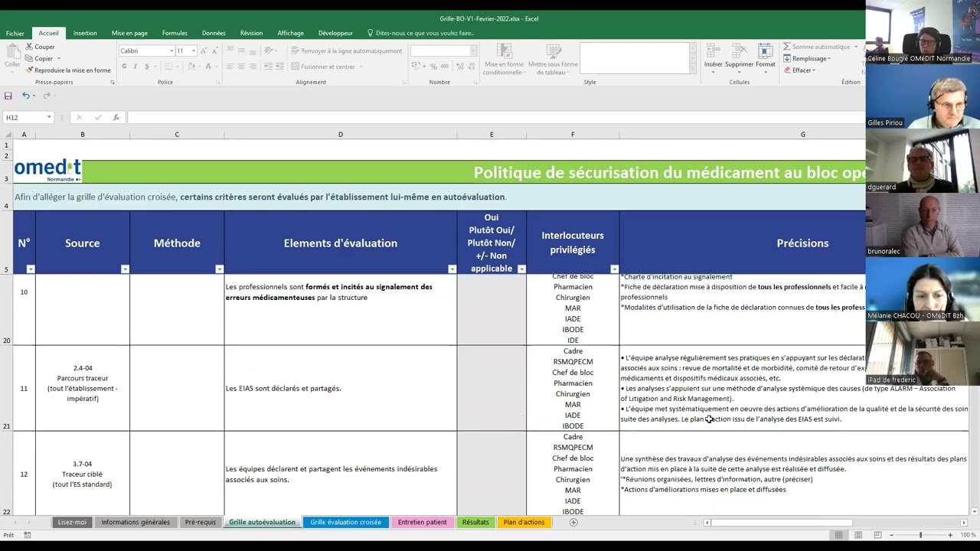Screen dimensions: 980x551
Task: Switch to the Grille évaluation croisée sheet
Action: (345, 523)
